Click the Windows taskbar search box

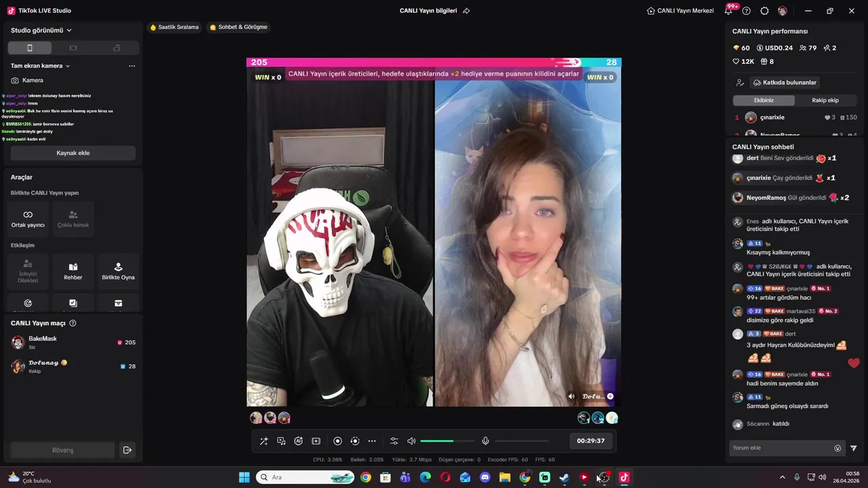[306, 478]
